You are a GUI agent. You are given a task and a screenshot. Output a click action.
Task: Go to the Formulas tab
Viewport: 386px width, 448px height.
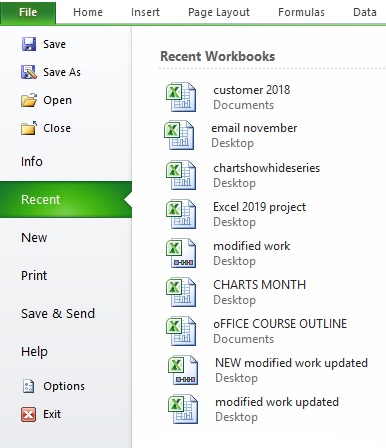[x=301, y=12]
